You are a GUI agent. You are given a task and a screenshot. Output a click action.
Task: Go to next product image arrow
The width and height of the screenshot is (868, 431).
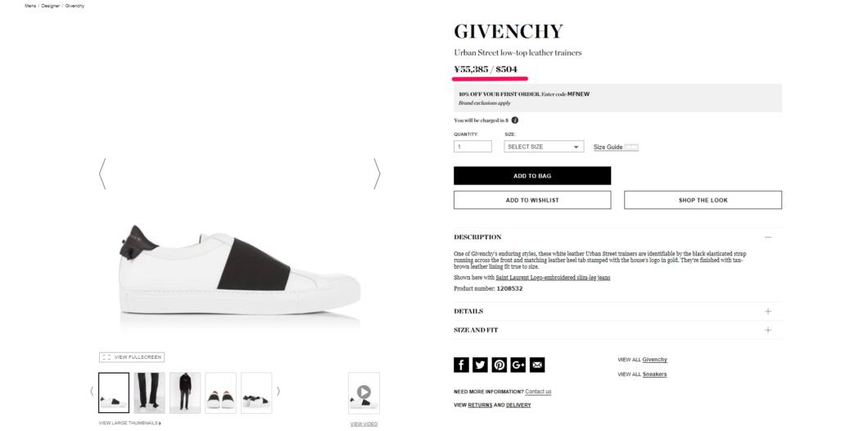377,174
